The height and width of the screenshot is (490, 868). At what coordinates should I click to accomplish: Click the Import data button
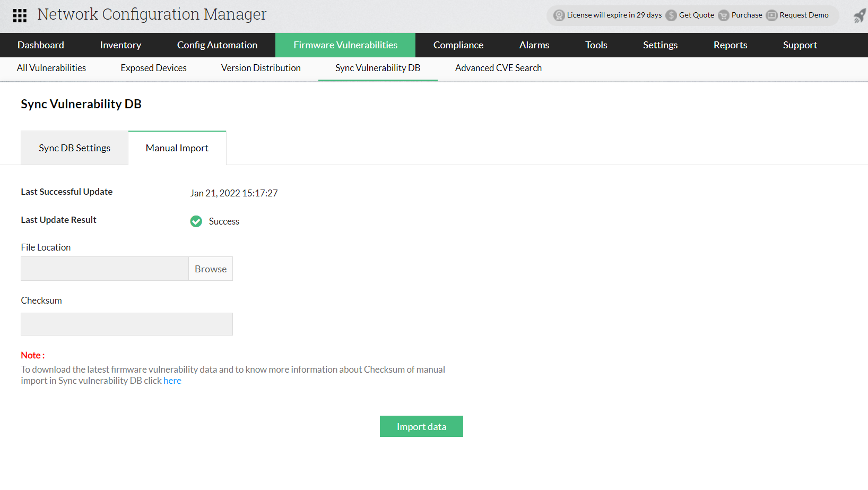tap(421, 426)
